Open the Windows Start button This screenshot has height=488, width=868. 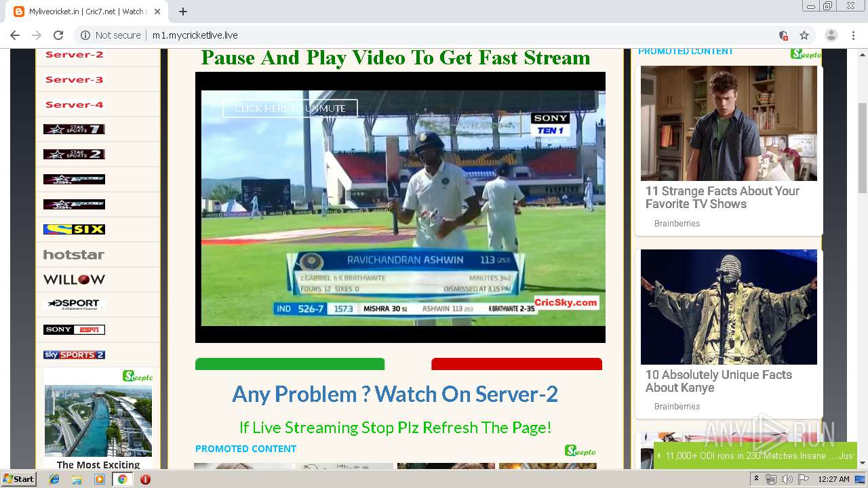coord(18,479)
